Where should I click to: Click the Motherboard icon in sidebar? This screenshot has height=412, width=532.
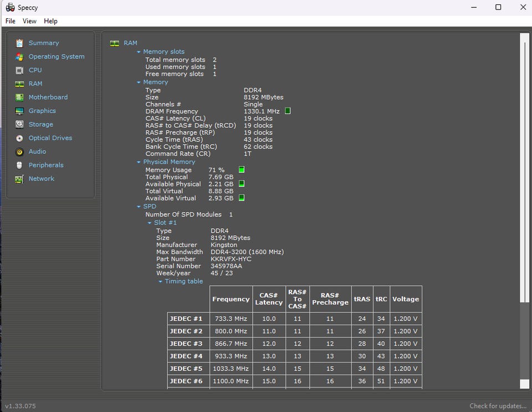coord(19,97)
